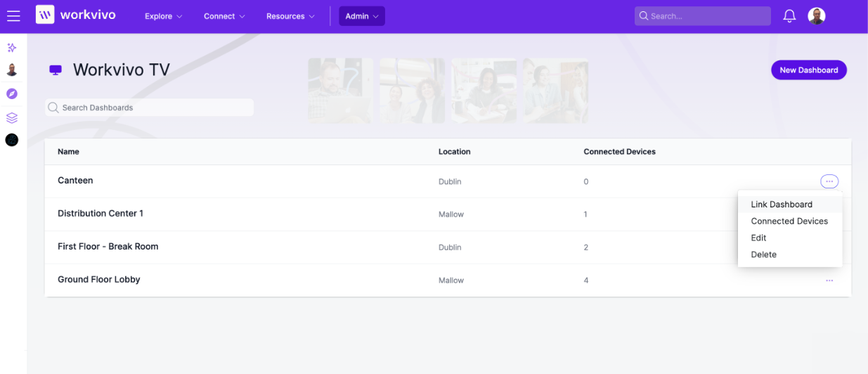Click device count 1 for Distribution Center 1
Image resolution: width=868 pixels, height=374 pixels.
[585, 214]
